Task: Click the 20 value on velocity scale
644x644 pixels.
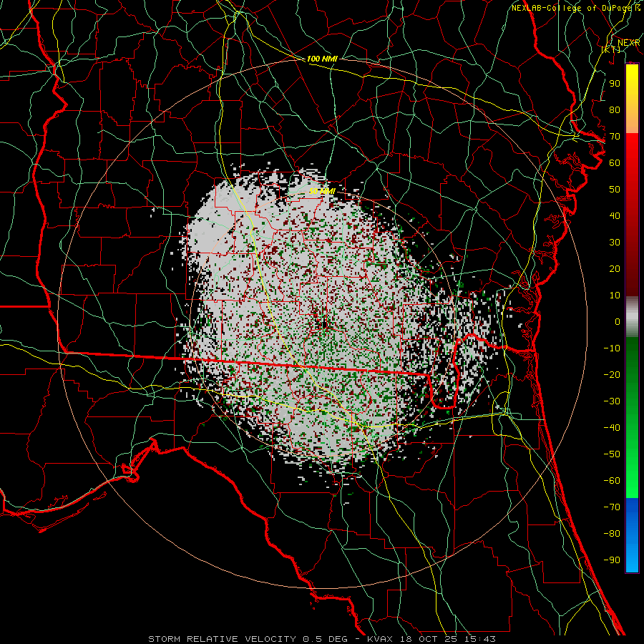Action: click(x=615, y=268)
